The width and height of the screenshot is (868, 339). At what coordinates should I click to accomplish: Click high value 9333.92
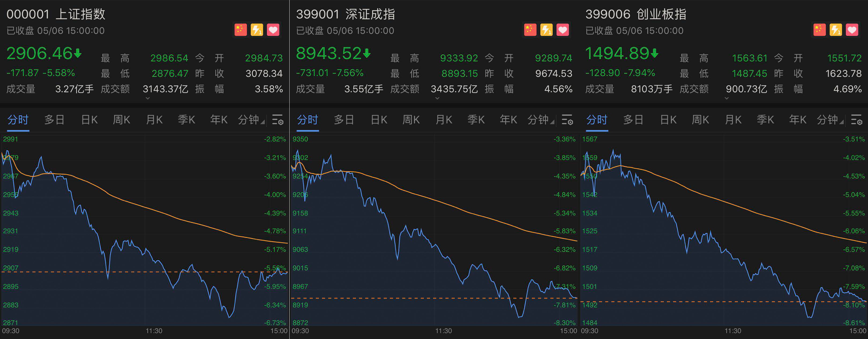coord(459,58)
